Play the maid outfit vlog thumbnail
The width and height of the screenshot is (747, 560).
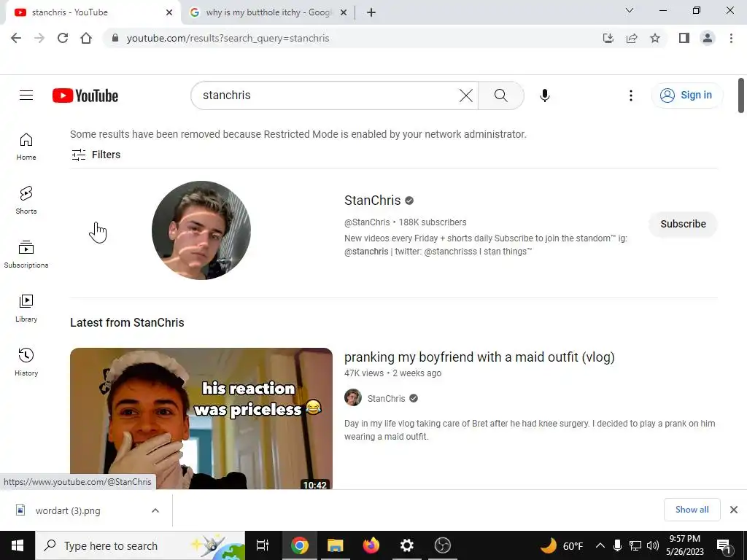pyautogui.click(x=201, y=419)
